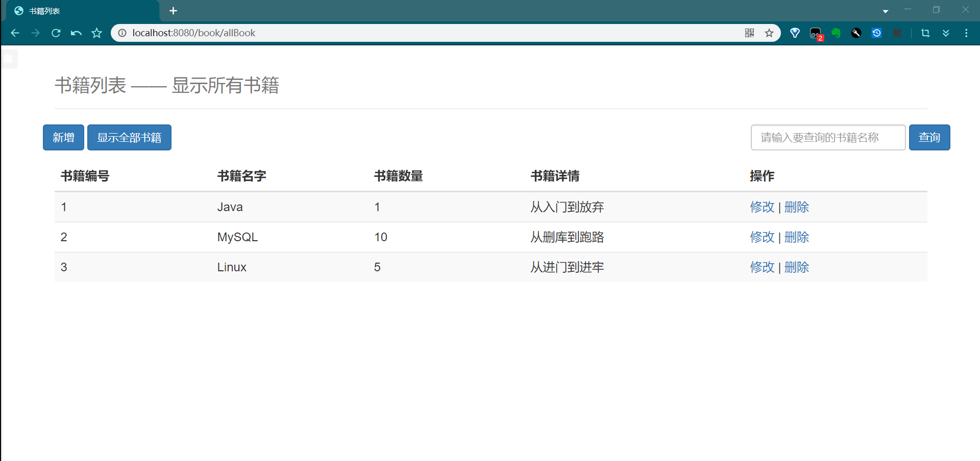Click the 显示全部书籍 button
This screenshot has width=980, height=461.
129,138
